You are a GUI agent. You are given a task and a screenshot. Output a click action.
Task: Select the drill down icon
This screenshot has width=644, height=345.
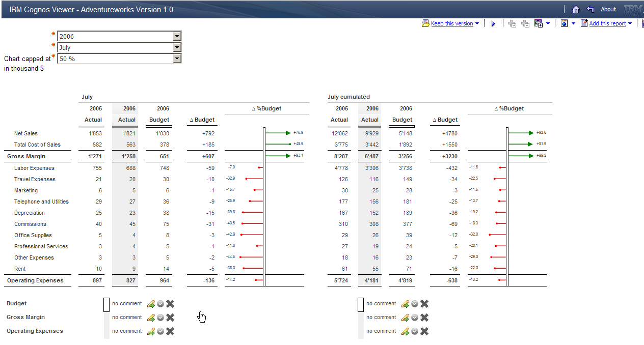[512, 23]
